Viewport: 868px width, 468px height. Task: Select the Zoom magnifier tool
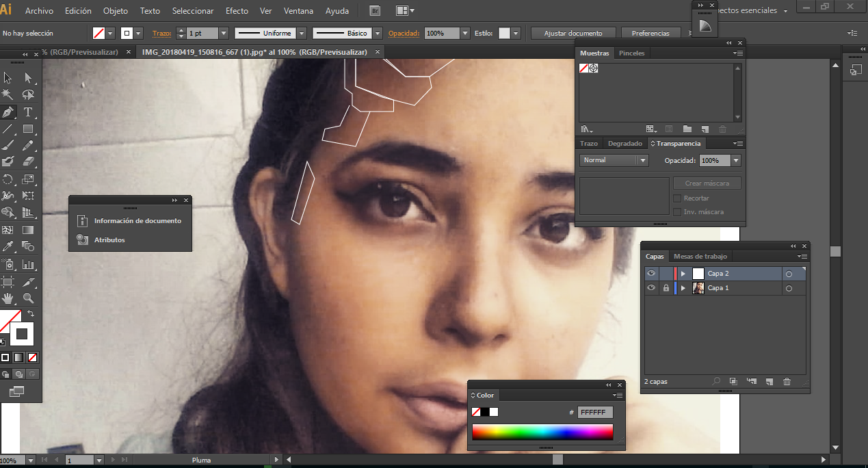[28, 298]
